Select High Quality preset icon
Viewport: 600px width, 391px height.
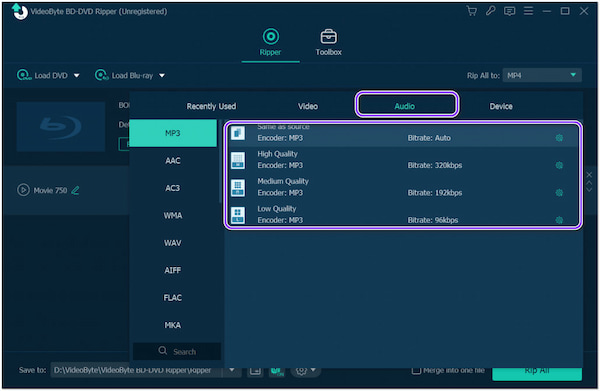238,160
